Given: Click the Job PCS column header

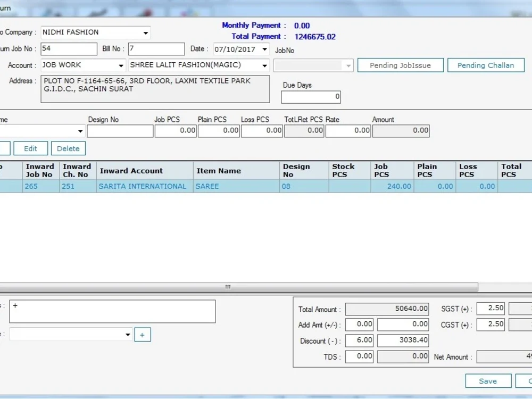Looking at the screenshot, I should coord(393,170).
